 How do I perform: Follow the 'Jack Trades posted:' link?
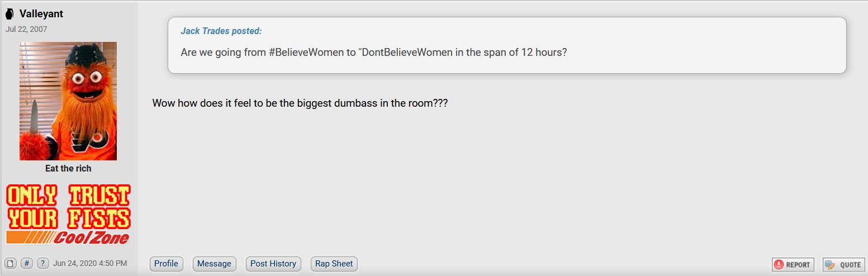(221, 31)
